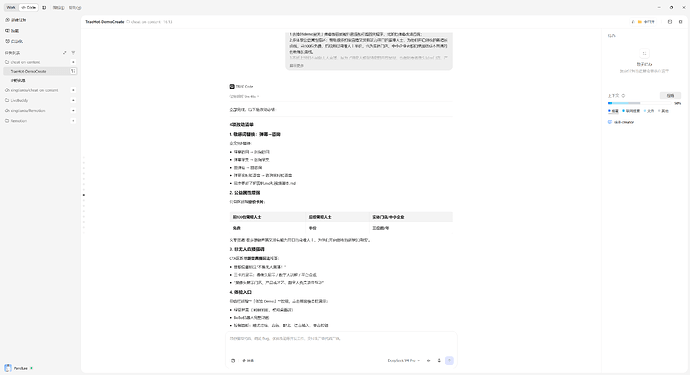
Task: Select the 'cheat on content' folder row
Action: 40,62
